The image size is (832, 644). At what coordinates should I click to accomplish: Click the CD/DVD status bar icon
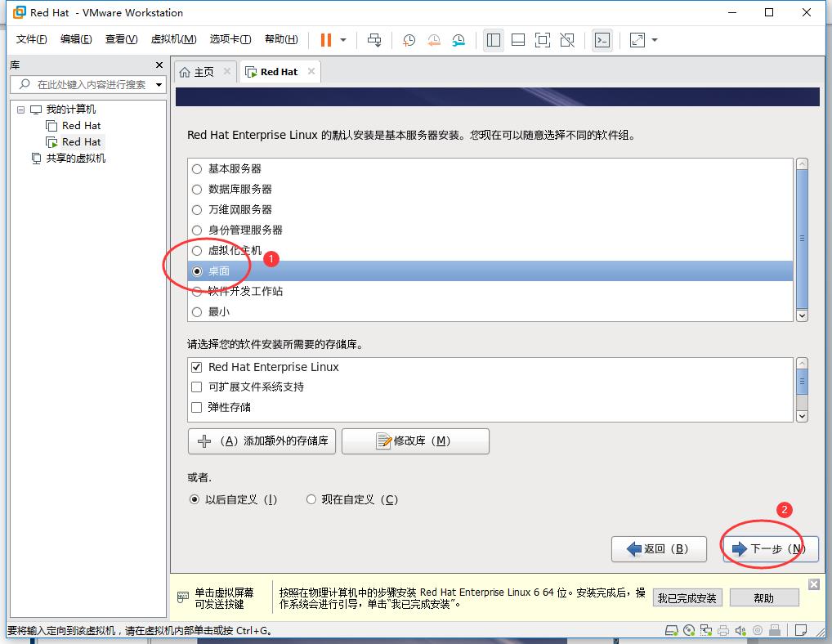point(689,630)
